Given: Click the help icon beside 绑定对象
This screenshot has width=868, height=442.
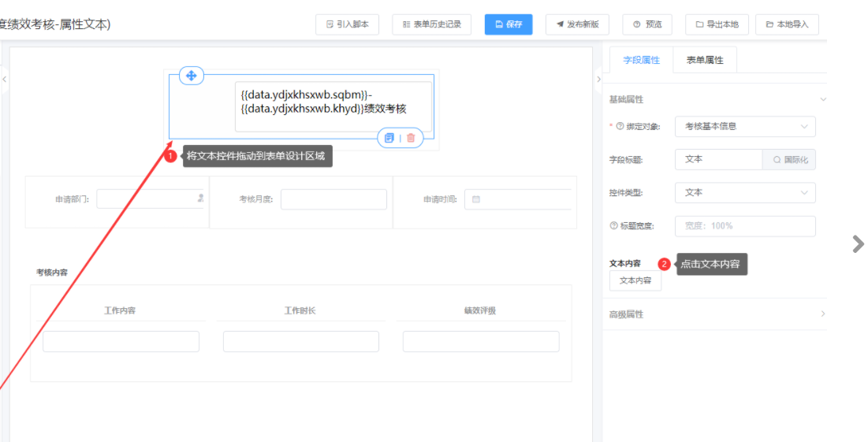Looking at the screenshot, I should point(620,126).
